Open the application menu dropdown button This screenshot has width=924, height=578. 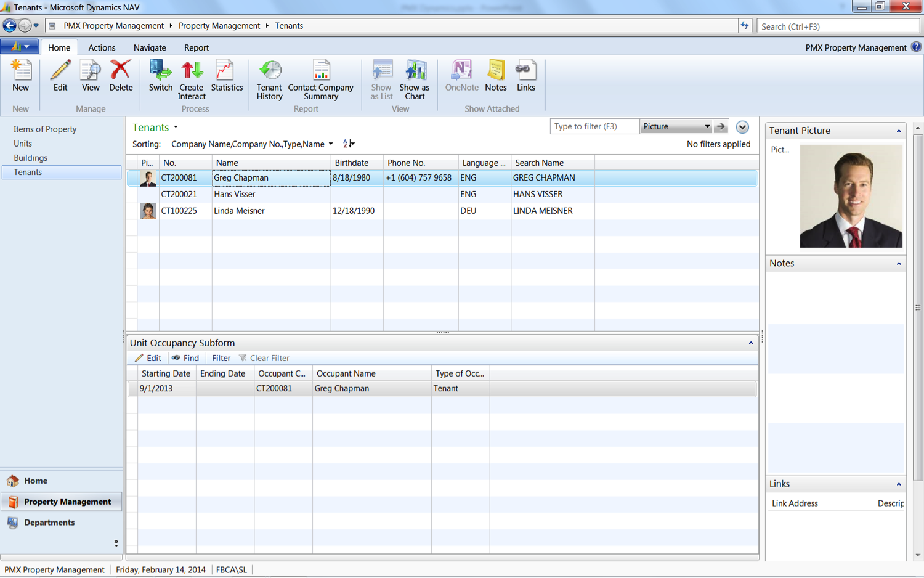pos(20,47)
